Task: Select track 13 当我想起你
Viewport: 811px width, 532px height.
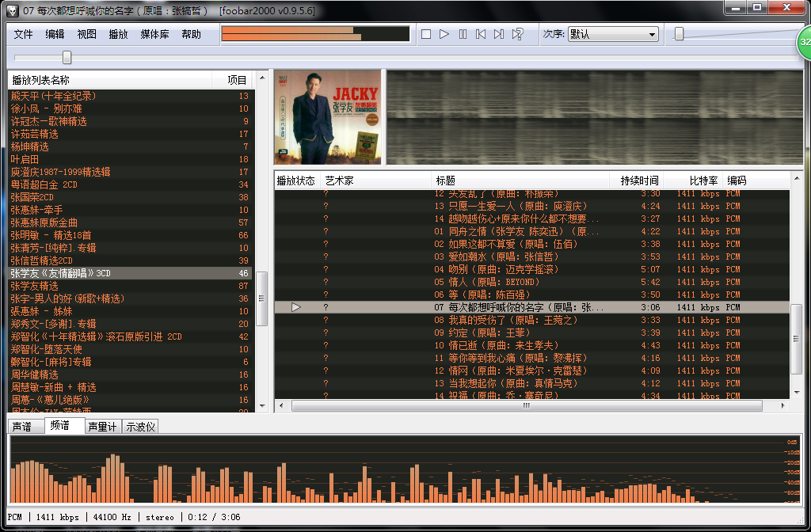Action: pyautogui.click(x=531, y=383)
